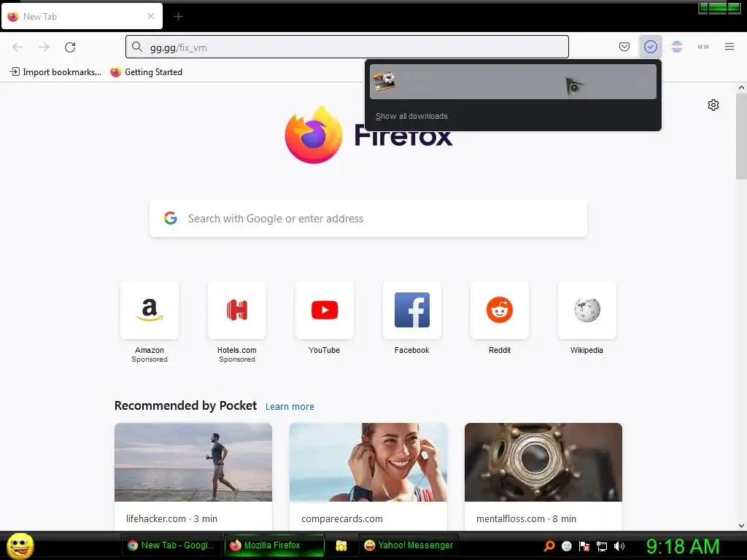Open smiley Start button in taskbar
Image resolution: width=747 pixels, height=560 pixels.
click(x=20, y=545)
